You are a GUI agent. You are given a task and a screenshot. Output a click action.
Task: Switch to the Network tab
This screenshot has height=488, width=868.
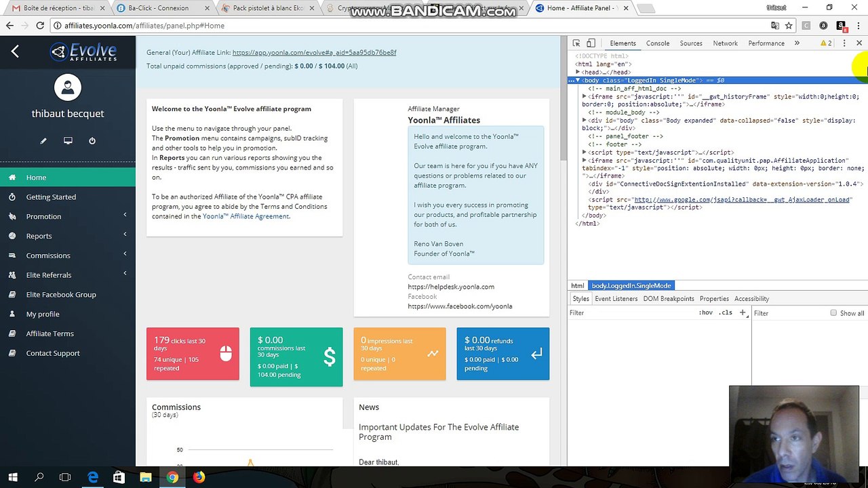[725, 43]
